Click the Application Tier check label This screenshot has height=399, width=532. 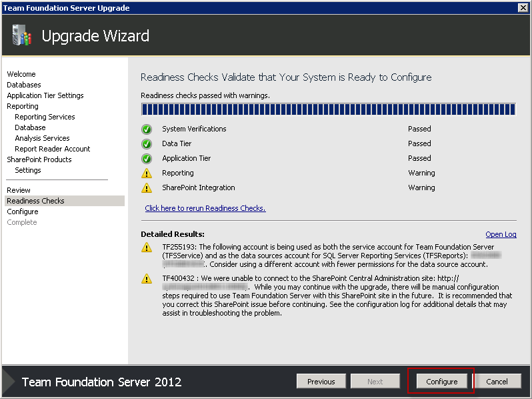click(186, 158)
